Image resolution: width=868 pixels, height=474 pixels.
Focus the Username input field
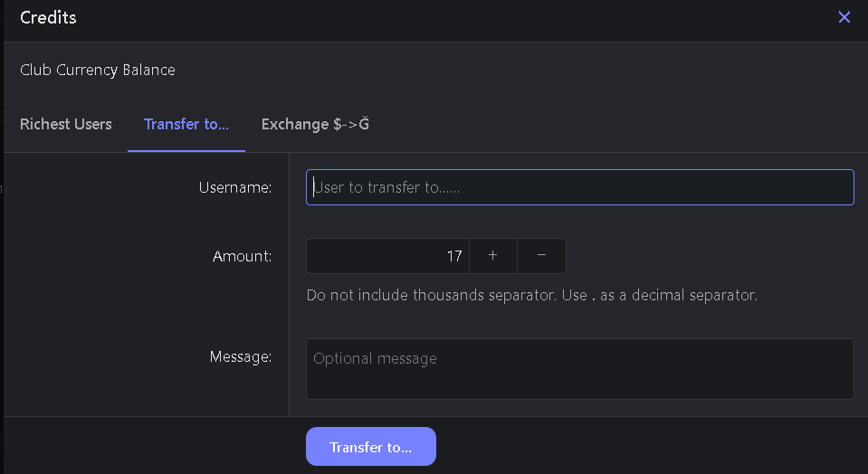[579, 187]
